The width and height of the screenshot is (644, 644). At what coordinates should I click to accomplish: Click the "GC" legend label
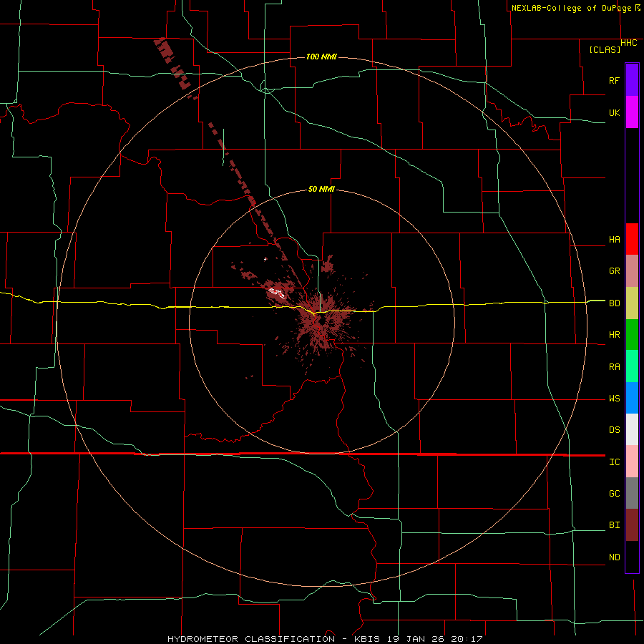(614, 494)
